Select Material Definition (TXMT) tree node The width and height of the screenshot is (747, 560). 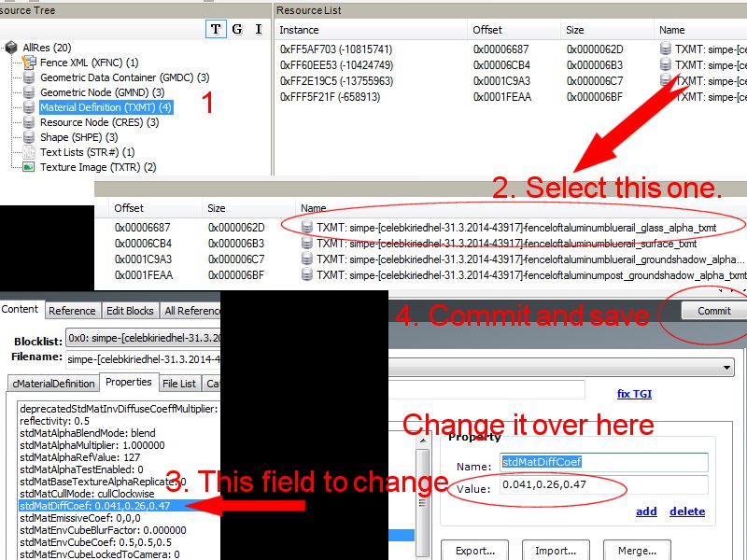(x=105, y=107)
